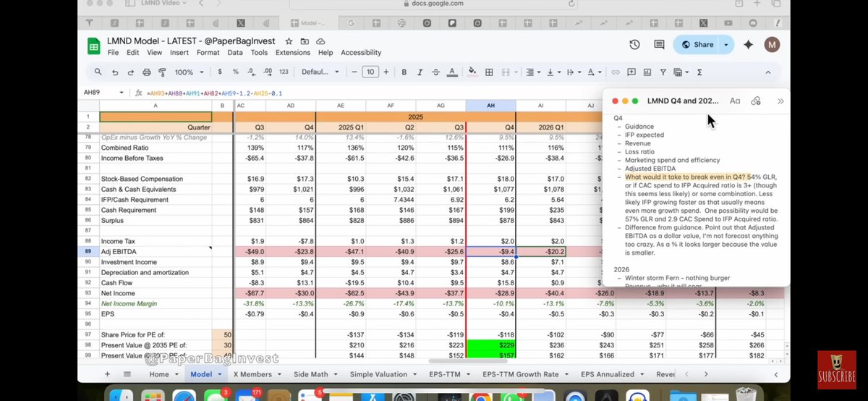This screenshot has height=401, width=868.
Task: Click the insert comment icon in the toolbar
Action: coord(631,72)
